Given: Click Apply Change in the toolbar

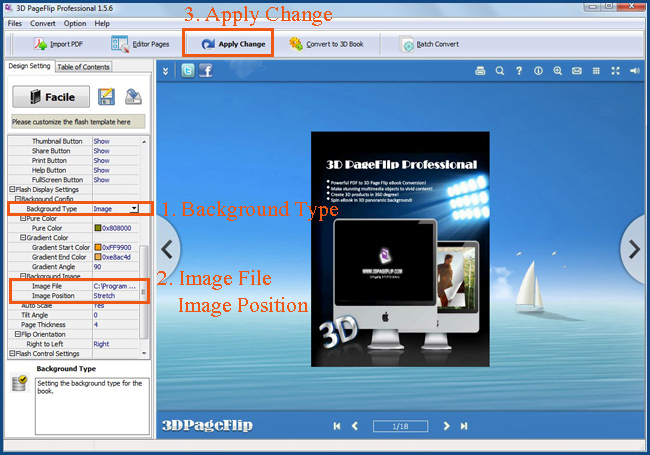Looking at the screenshot, I should 233,44.
